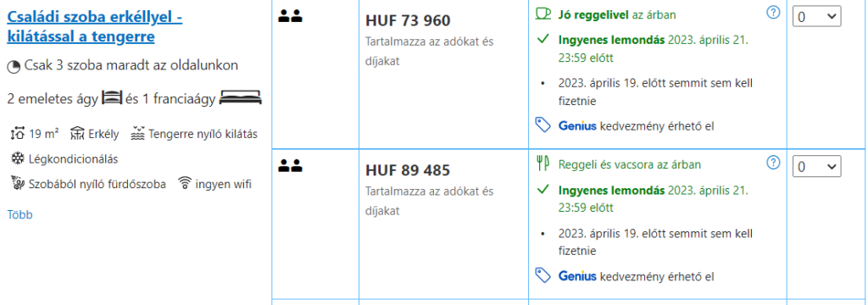Click the wifi icon next to ingyen wifi
Screen dimensions: 868x305
coord(184,184)
